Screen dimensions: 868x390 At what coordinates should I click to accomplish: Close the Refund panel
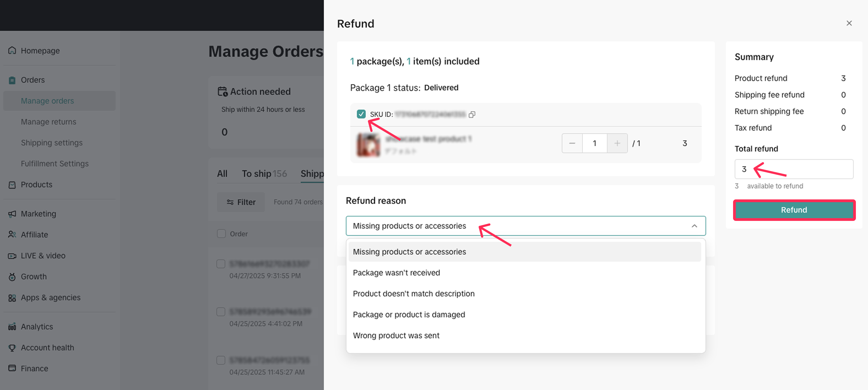(849, 23)
